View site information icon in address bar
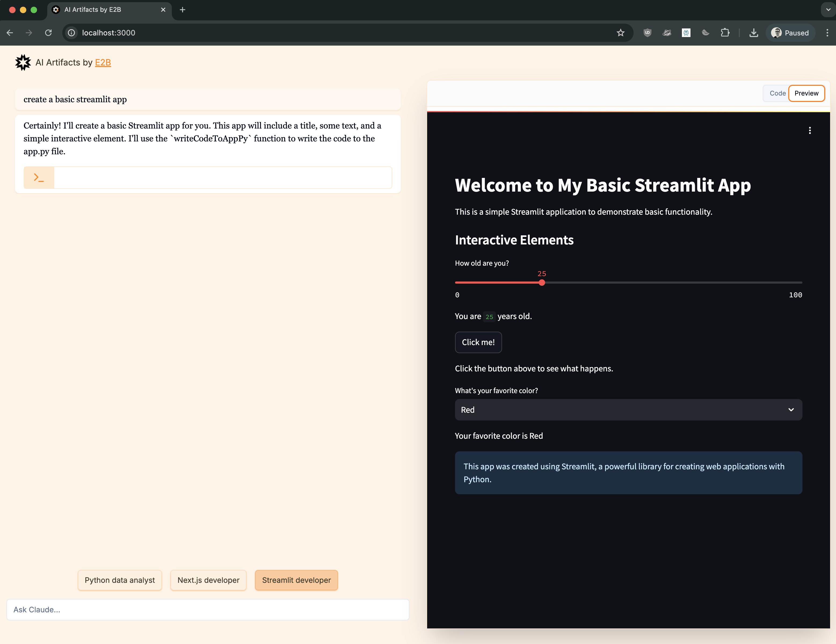Image resolution: width=836 pixels, height=644 pixels. (x=72, y=33)
